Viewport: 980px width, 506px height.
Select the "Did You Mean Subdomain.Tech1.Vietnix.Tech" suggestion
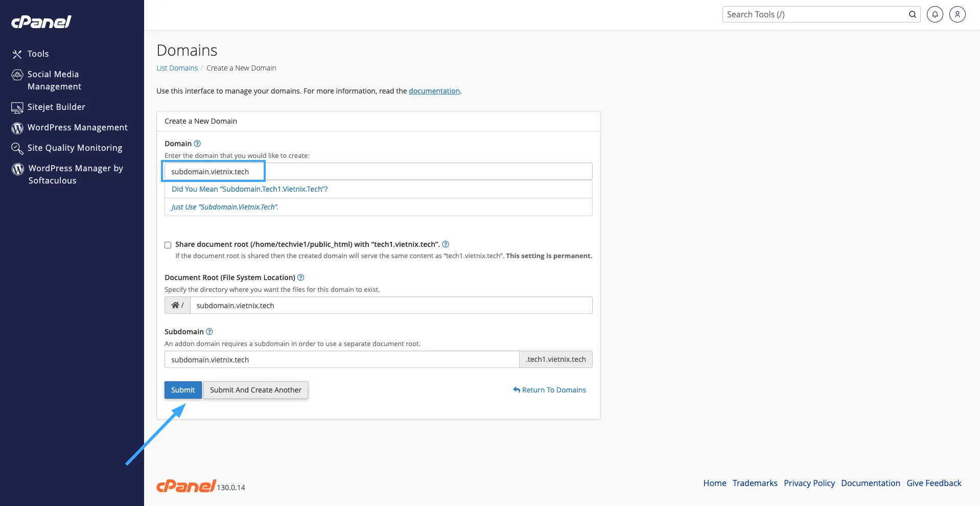click(x=249, y=189)
